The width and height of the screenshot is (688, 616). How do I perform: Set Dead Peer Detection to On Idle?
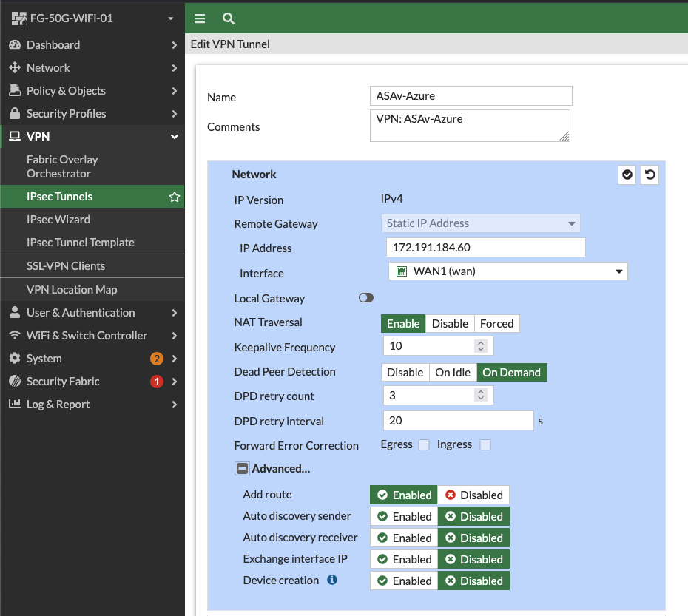coord(453,373)
